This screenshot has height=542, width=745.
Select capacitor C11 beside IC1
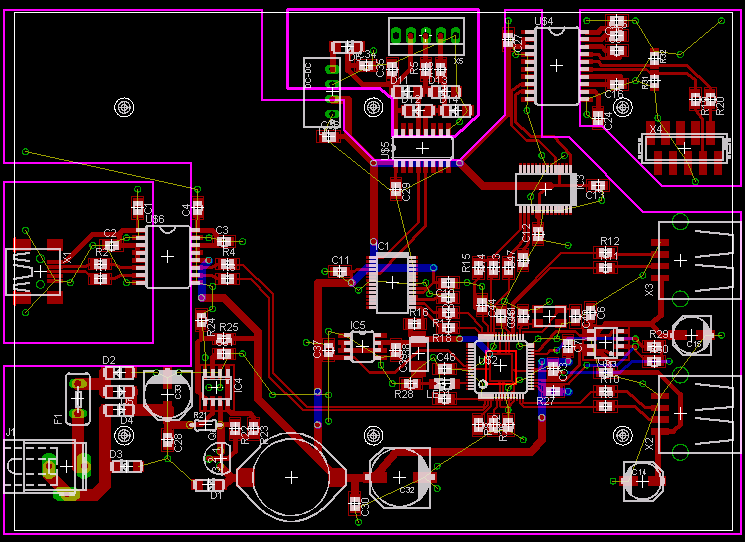(x=340, y=272)
